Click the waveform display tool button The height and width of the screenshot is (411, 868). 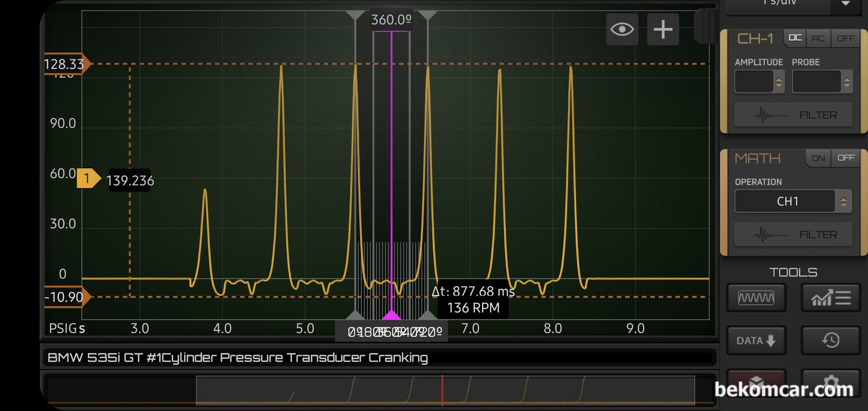pyautogui.click(x=755, y=298)
